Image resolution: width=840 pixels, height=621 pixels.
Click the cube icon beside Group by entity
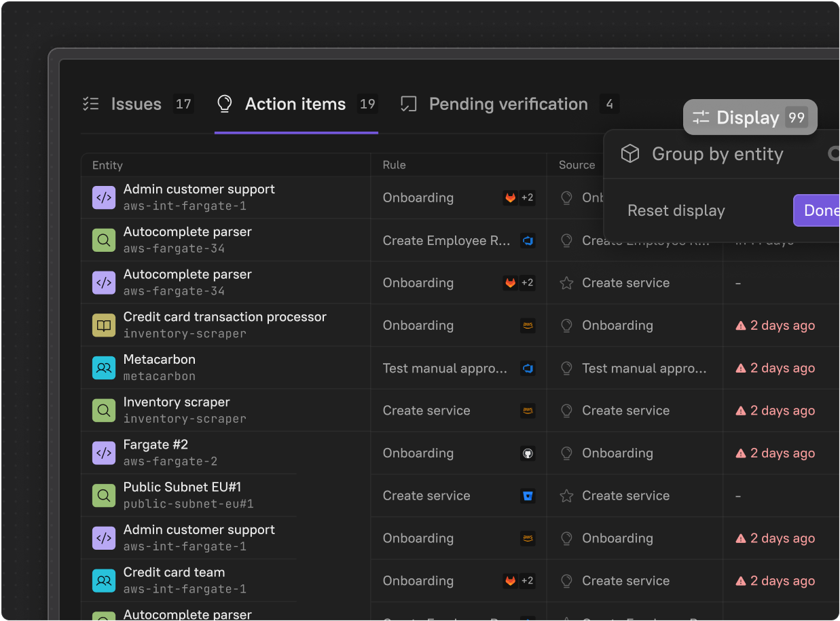click(x=630, y=154)
